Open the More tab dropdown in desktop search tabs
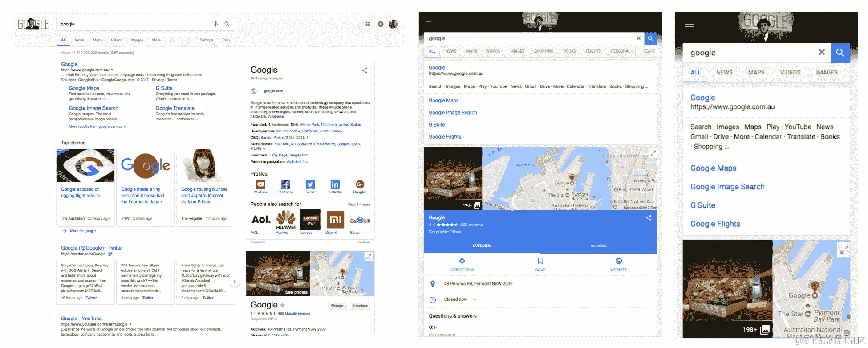868x348 pixels. click(x=156, y=40)
